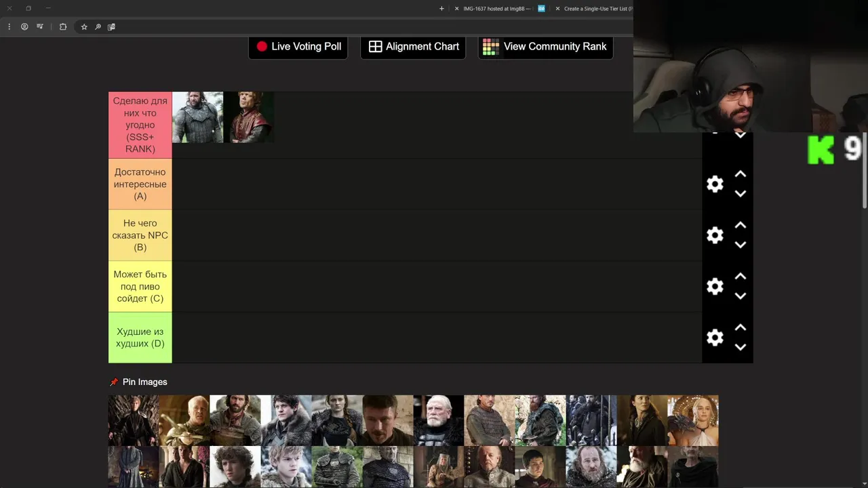Move the 'Худшие из худших (D)' row up

click(x=741, y=327)
